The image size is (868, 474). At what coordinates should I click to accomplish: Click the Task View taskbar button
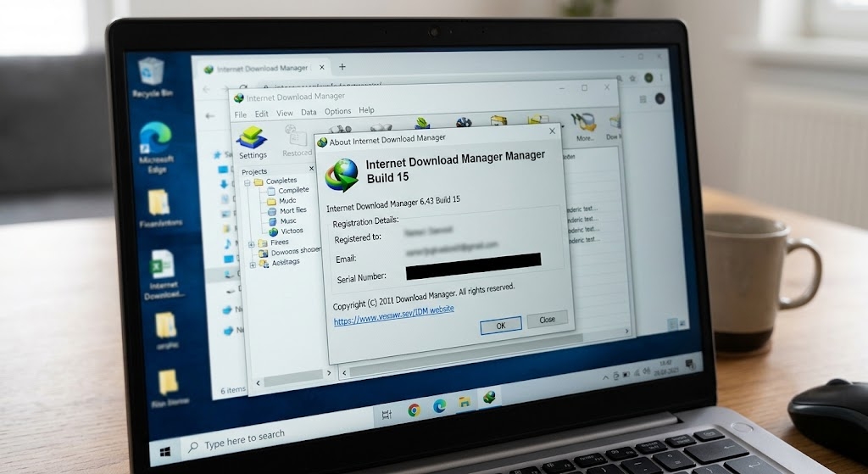coord(387,414)
